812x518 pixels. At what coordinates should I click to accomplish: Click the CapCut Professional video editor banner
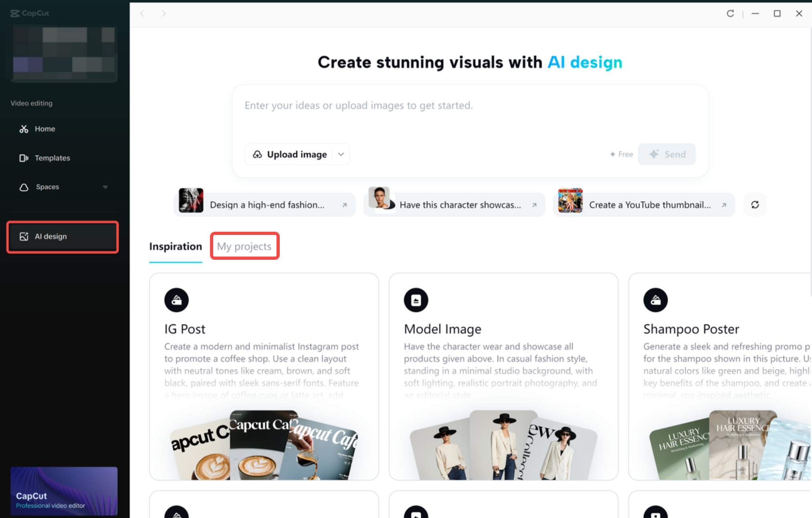coord(64,491)
